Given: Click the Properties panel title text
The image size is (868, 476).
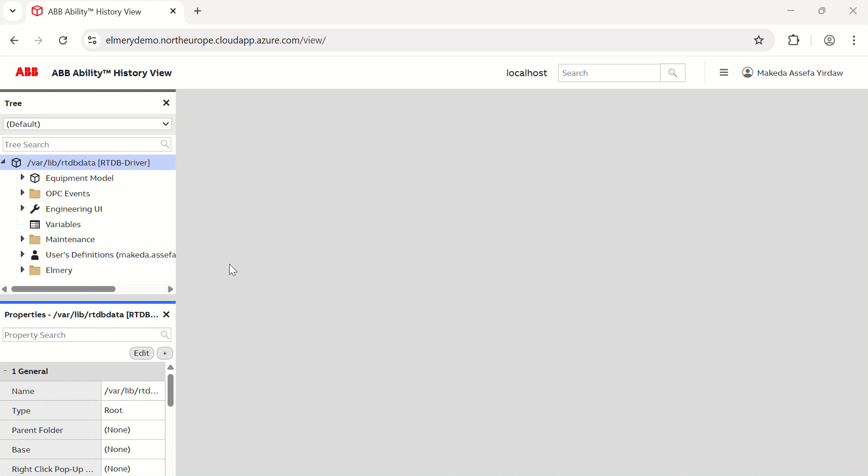Looking at the screenshot, I should tap(82, 315).
